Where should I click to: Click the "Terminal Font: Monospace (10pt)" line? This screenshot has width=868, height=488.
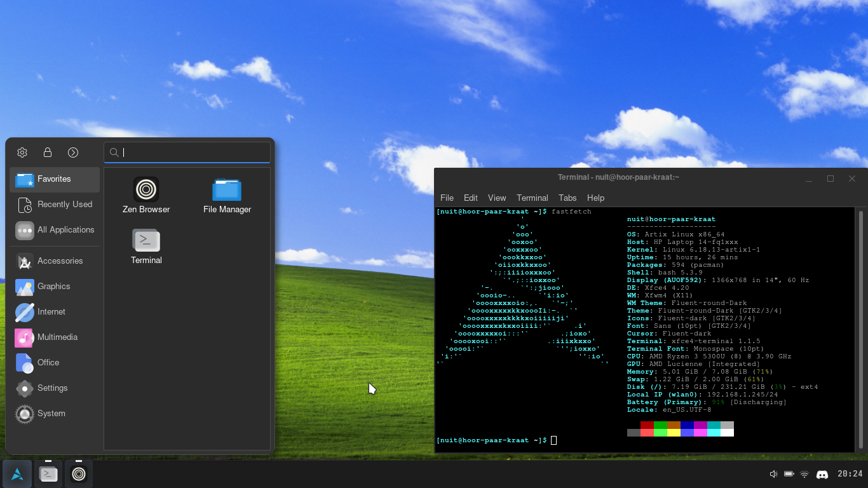(696, 349)
